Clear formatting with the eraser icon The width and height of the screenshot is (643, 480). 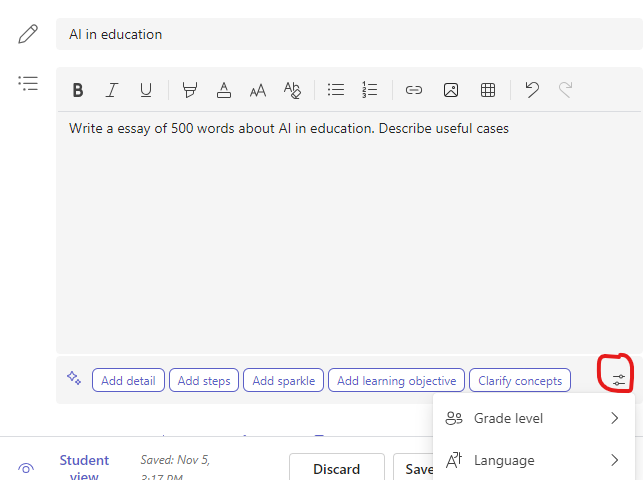pos(292,90)
